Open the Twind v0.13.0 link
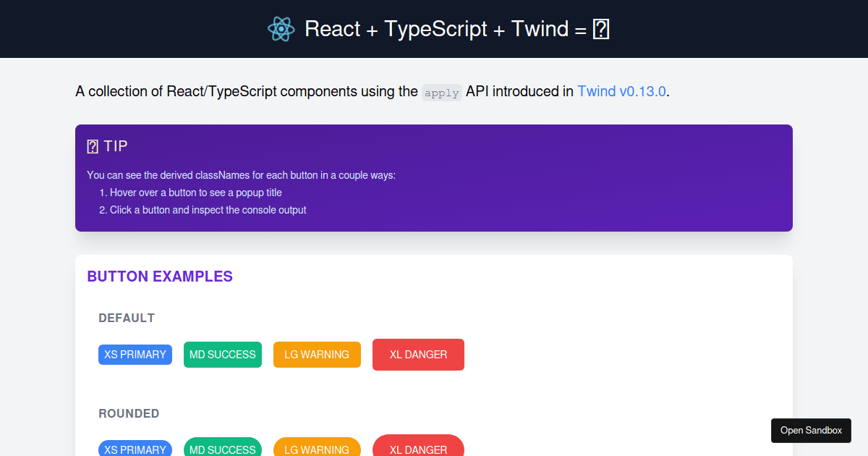This screenshot has width=868, height=456. 621,91
